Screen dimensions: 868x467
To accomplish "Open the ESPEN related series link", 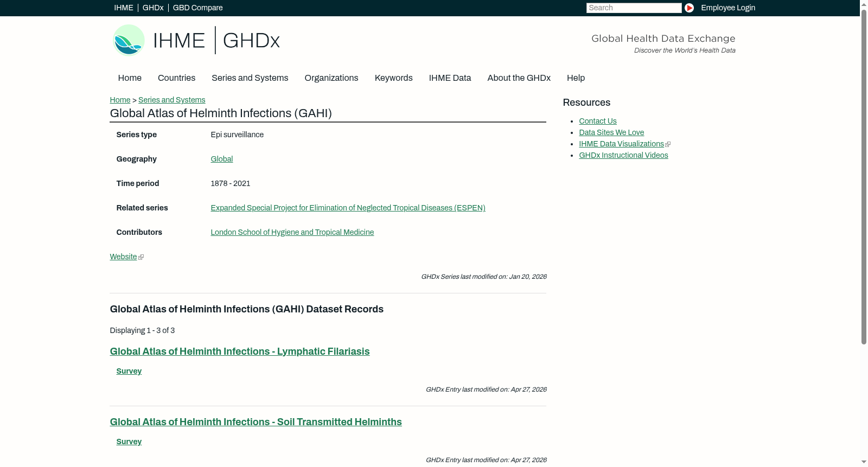I will [x=348, y=208].
